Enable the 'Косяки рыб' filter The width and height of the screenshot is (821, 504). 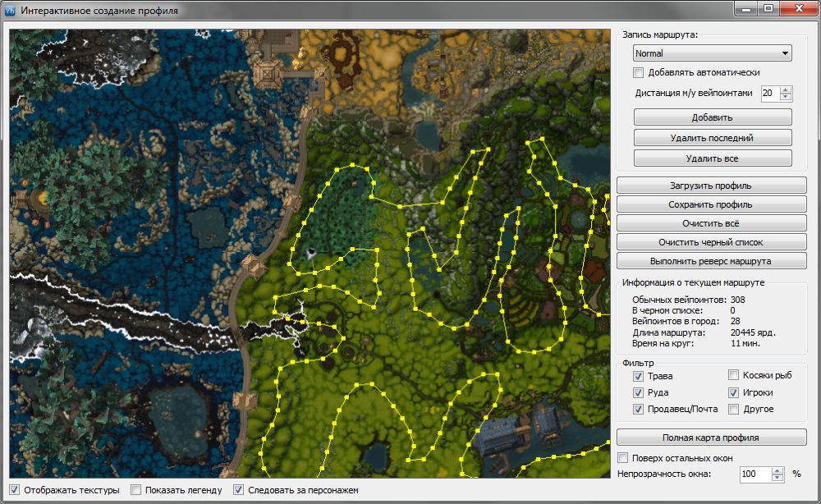pyautogui.click(x=733, y=376)
